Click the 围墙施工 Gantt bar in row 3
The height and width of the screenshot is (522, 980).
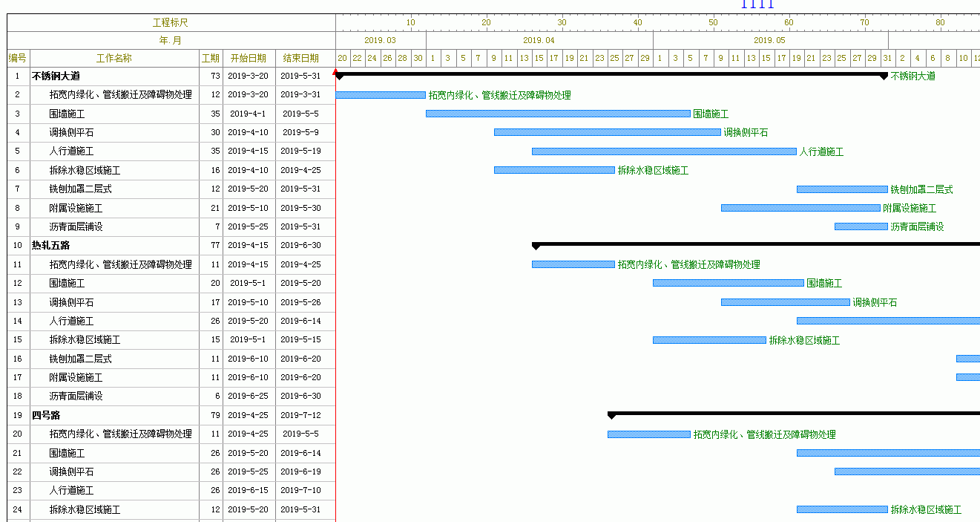(558, 114)
